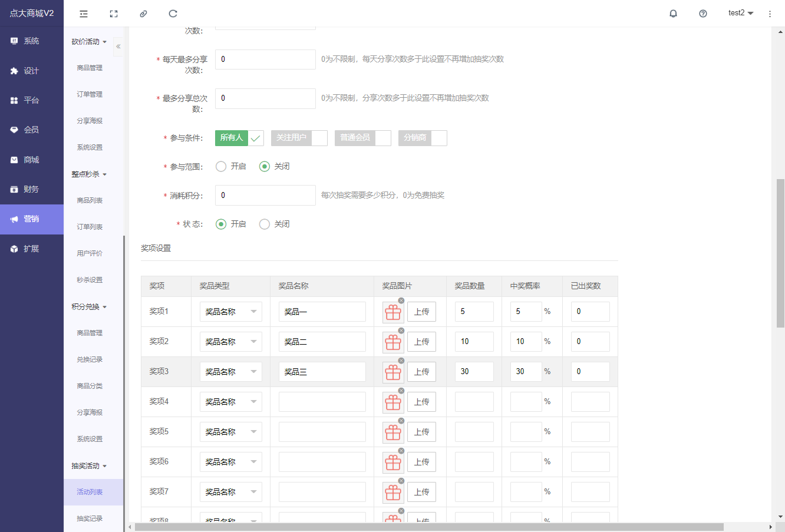Open 秒杀设置 in the sidebar
This screenshot has height=532, width=785.
tap(90, 280)
